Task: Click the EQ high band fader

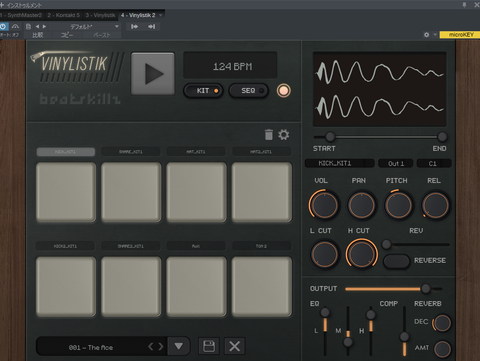Action: [371, 314]
